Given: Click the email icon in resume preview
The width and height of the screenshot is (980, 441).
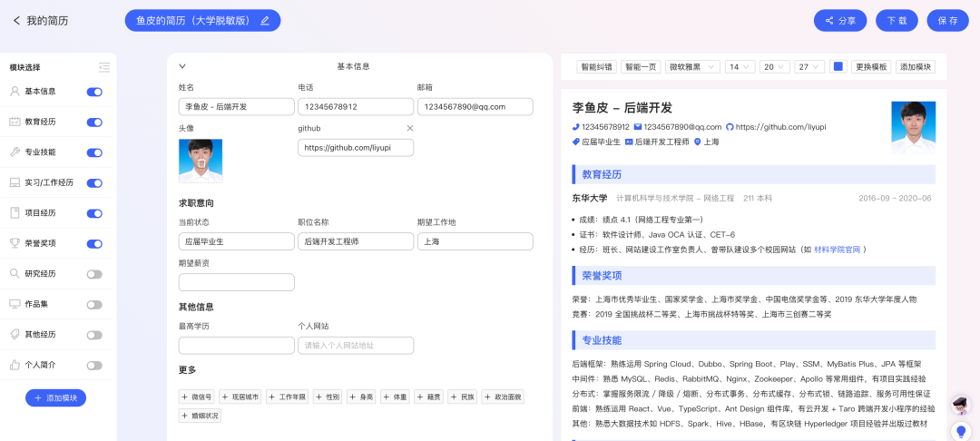Looking at the screenshot, I should pos(638,127).
